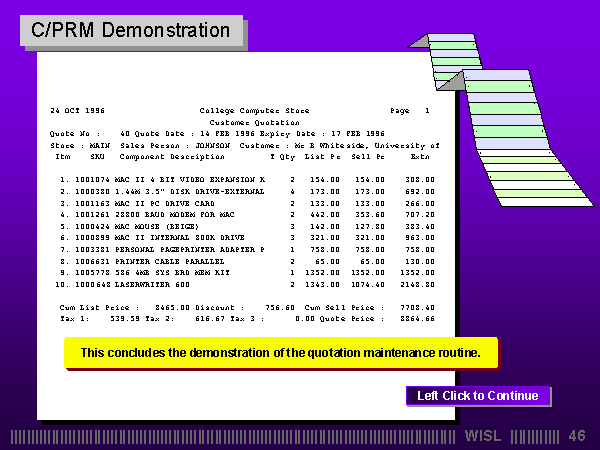
Task: Click the WISL label in footer
Action: (485, 436)
